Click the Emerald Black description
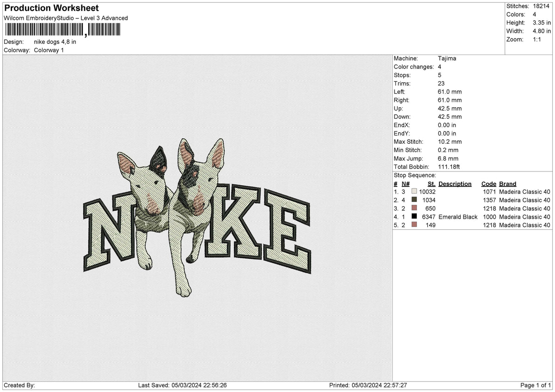This screenshot has height=392, width=555. point(458,217)
